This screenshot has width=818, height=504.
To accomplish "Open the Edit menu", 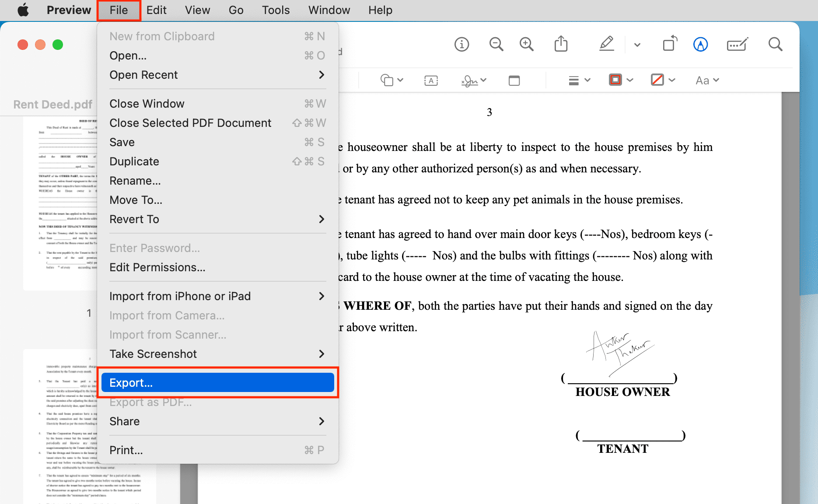I will (156, 10).
